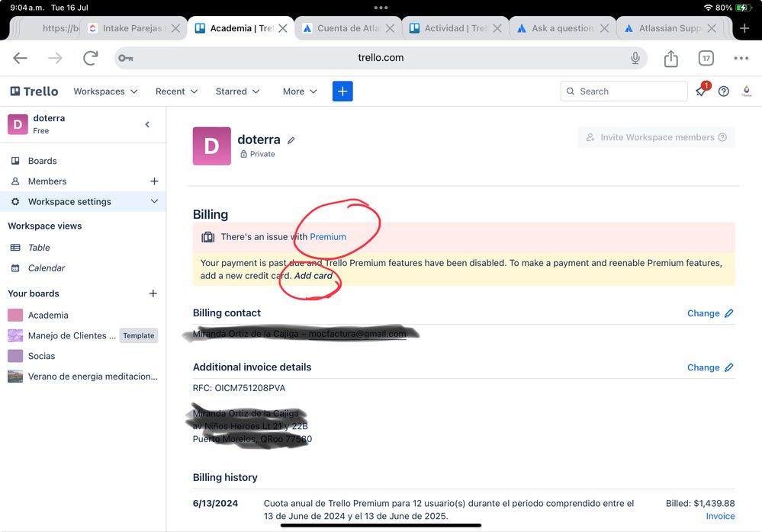
Task: Click the Add card link
Action: tap(313, 276)
